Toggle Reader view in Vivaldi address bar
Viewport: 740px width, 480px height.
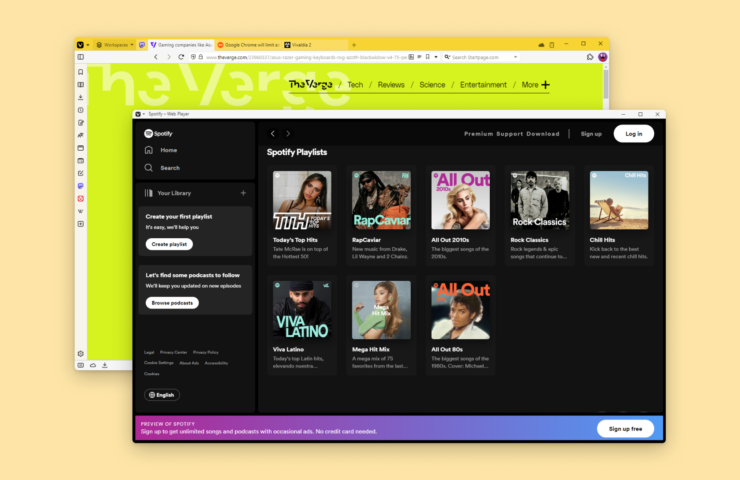pos(419,57)
